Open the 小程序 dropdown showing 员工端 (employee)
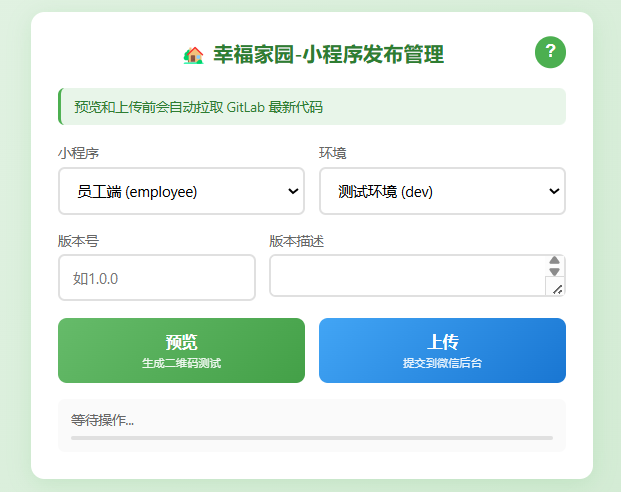Viewport: 621px width, 492px height. point(180,191)
